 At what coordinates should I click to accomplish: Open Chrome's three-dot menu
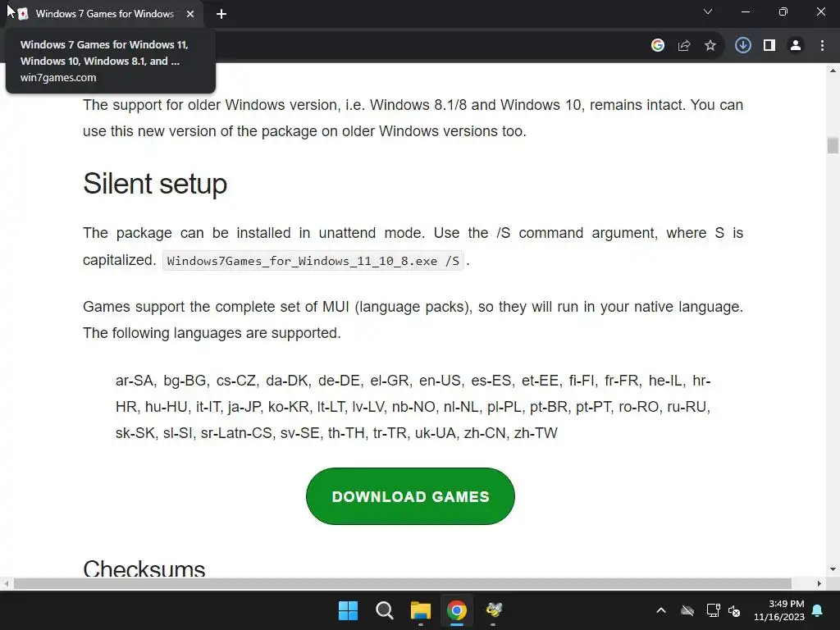tap(822, 46)
